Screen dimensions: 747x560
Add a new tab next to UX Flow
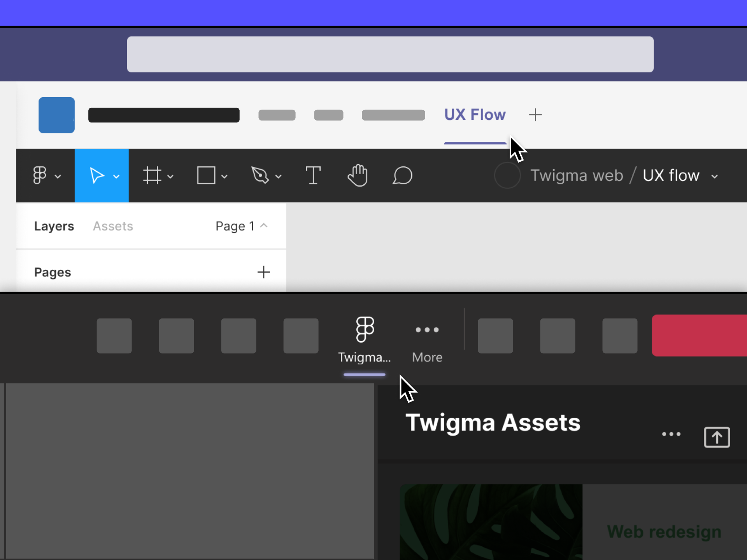pyautogui.click(x=535, y=115)
